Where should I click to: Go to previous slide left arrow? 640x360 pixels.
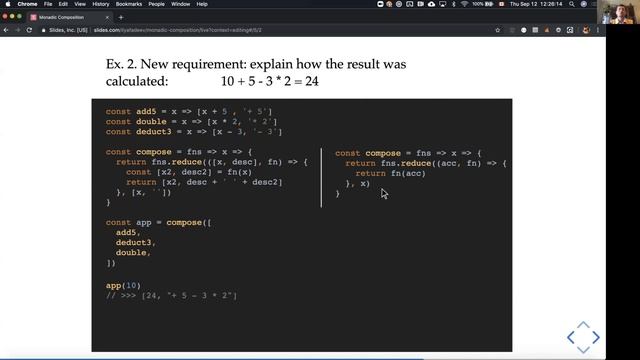(x=571, y=338)
